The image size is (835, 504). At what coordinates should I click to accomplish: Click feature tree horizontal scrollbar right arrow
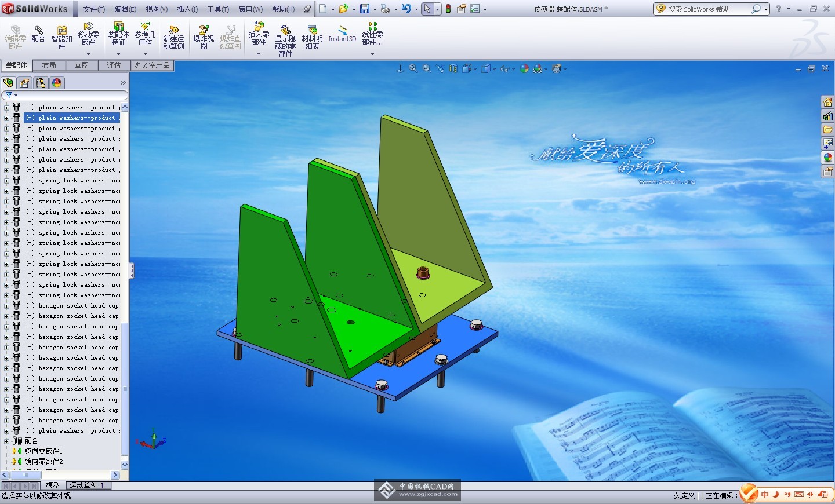[115, 474]
